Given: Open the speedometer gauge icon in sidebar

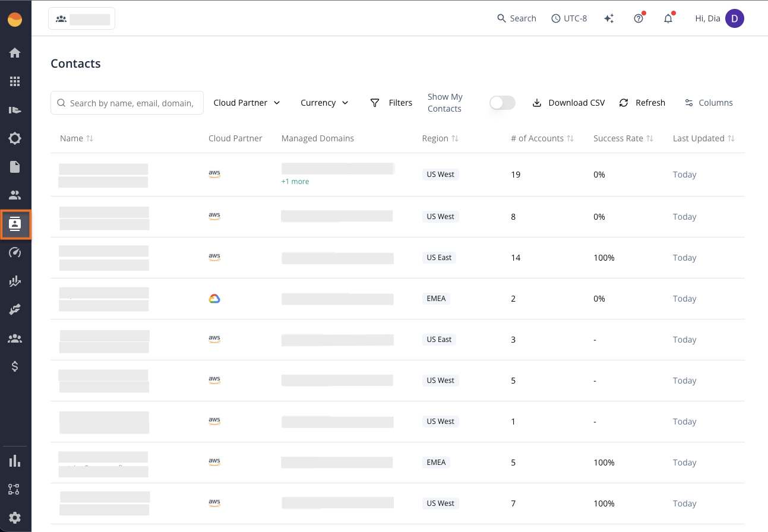Looking at the screenshot, I should 15,252.
